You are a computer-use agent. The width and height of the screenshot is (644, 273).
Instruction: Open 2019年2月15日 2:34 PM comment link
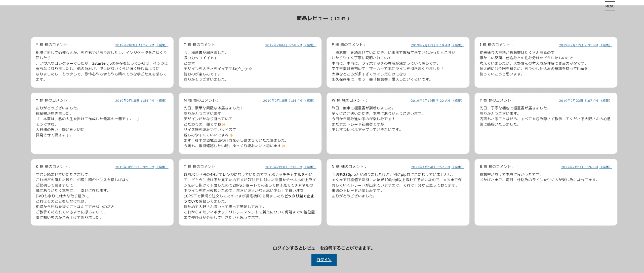pyautogui.click(x=283, y=101)
